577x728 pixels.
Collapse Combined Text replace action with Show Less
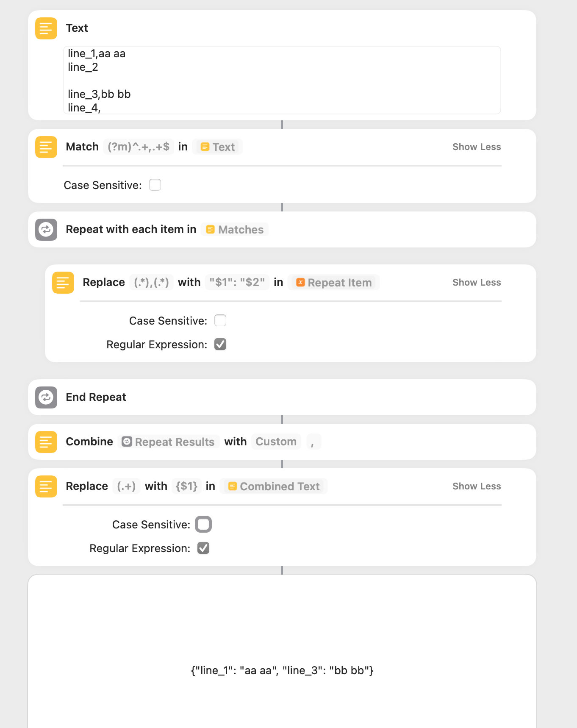click(x=477, y=486)
